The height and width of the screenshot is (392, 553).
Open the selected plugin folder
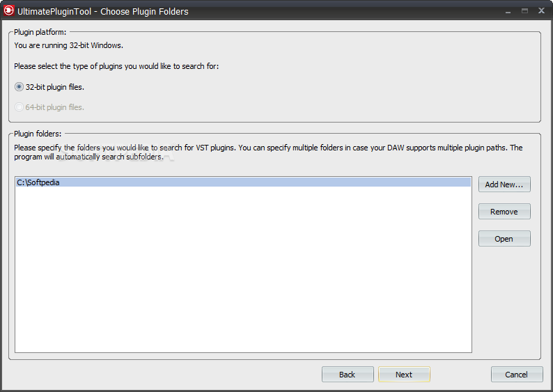pyautogui.click(x=504, y=239)
